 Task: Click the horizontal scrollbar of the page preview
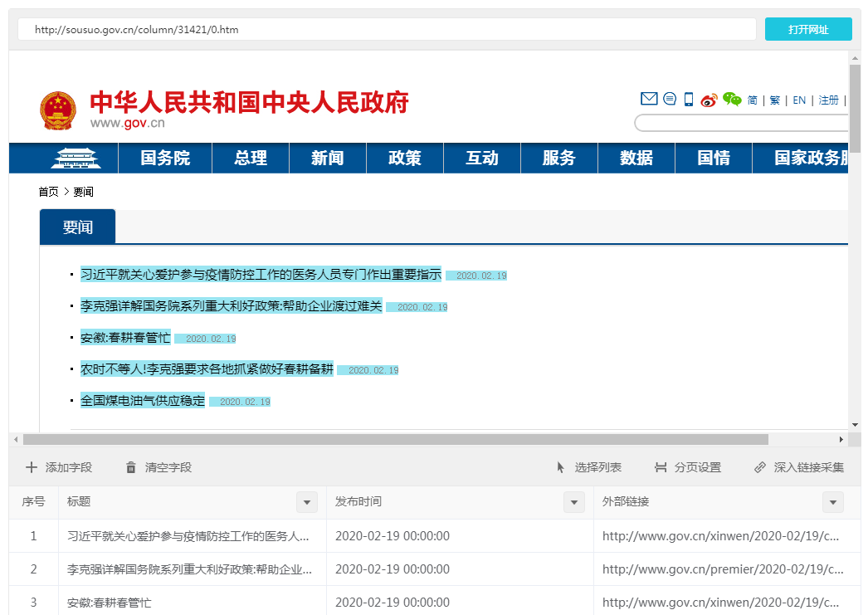click(x=395, y=440)
